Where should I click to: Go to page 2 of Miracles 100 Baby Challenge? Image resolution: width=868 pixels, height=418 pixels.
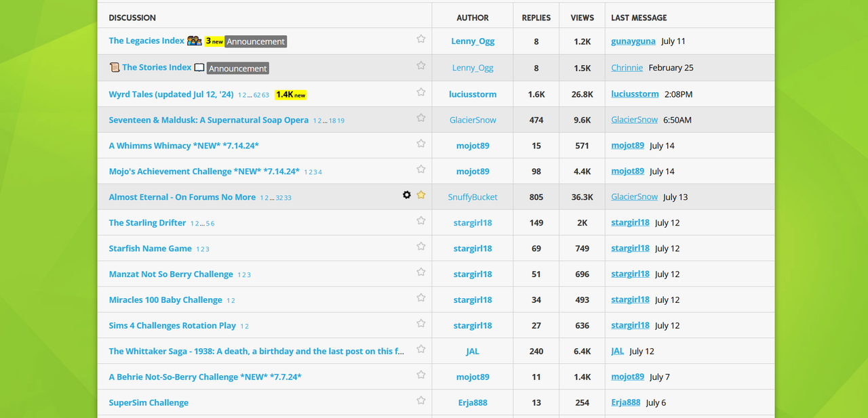(233, 301)
